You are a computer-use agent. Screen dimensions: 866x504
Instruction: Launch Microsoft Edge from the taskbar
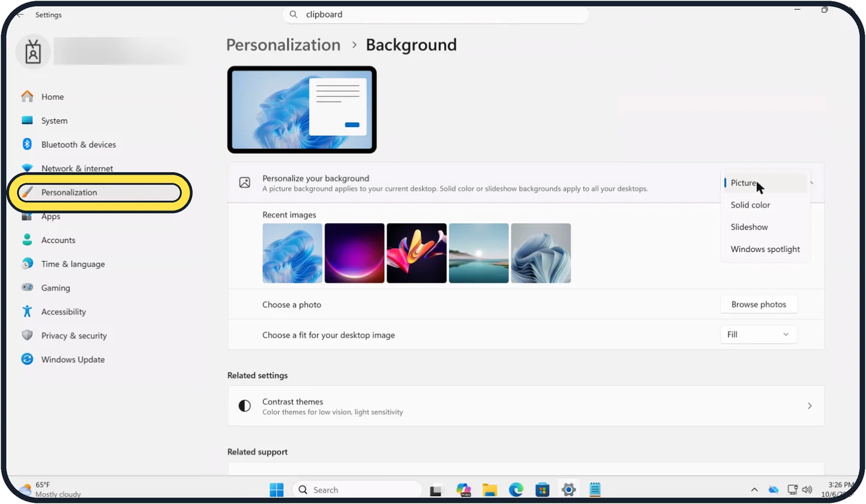[516, 490]
